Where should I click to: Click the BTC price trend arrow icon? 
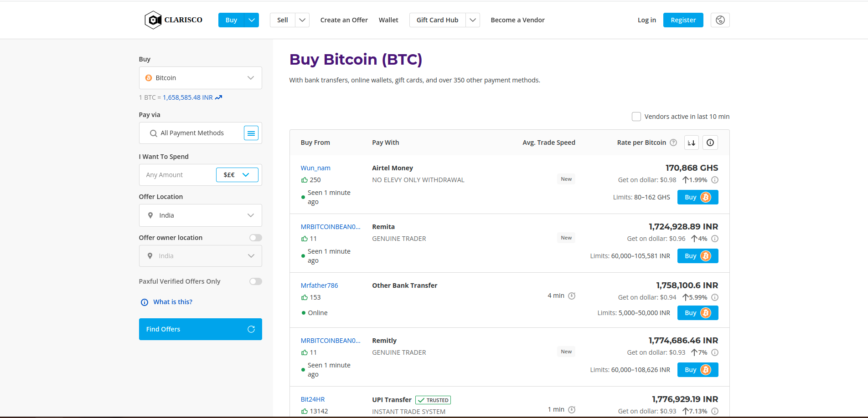(x=218, y=97)
